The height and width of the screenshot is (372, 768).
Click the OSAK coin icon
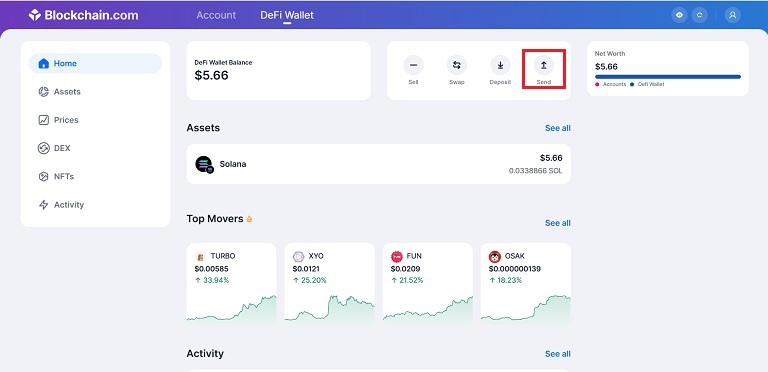pyautogui.click(x=494, y=256)
